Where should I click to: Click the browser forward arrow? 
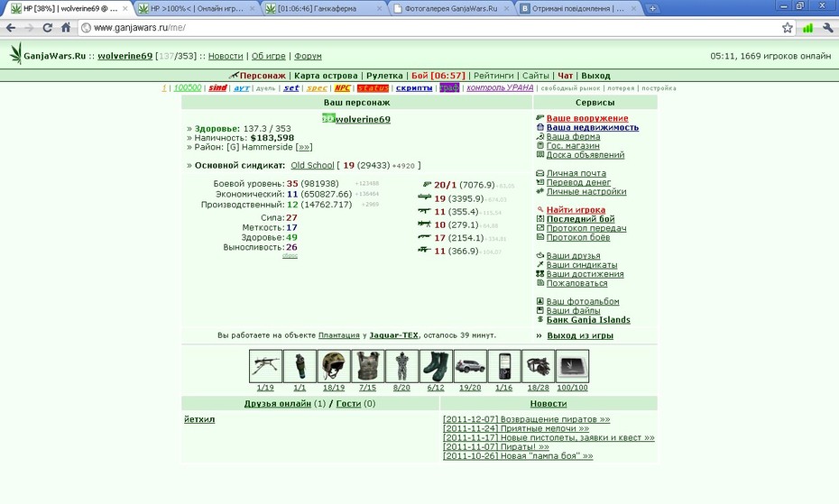tap(29, 27)
